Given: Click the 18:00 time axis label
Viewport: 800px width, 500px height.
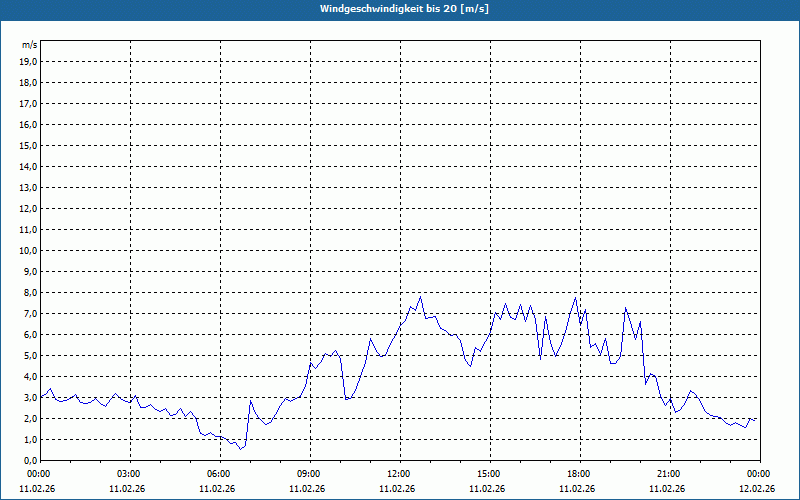Looking at the screenshot, I should 579,473.
